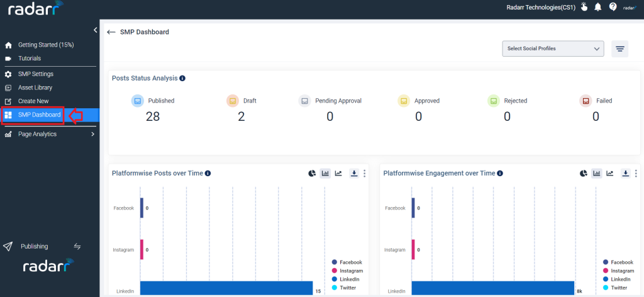
Task: Switch Platformwise Posts chart to pie view
Action: pos(312,173)
